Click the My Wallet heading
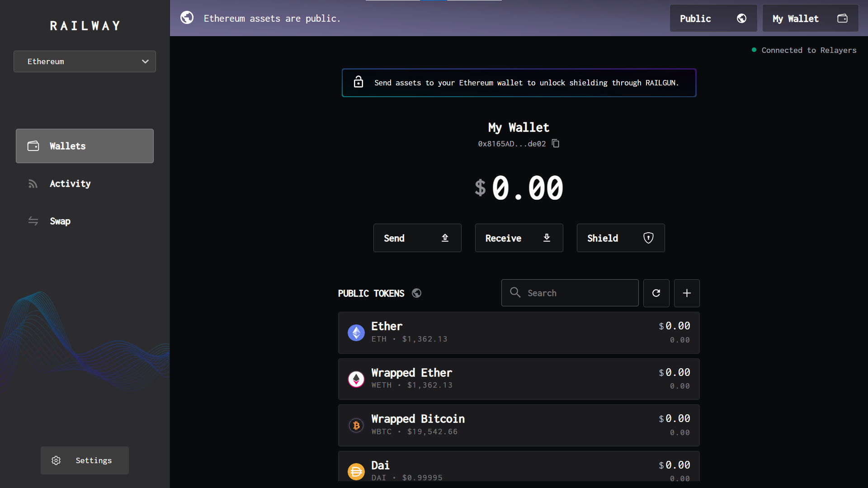 tap(519, 127)
